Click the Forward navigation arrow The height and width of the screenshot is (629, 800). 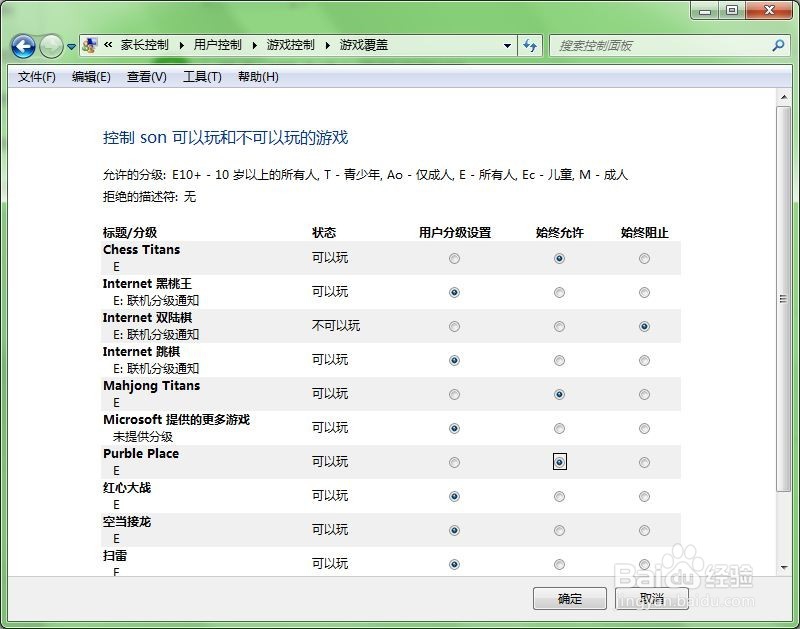click(x=51, y=46)
